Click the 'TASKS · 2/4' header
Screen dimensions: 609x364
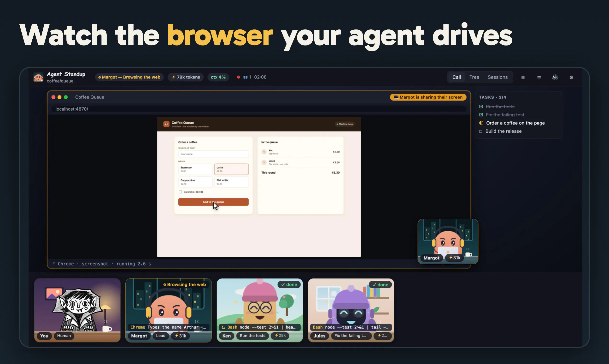tap(492, 97)
